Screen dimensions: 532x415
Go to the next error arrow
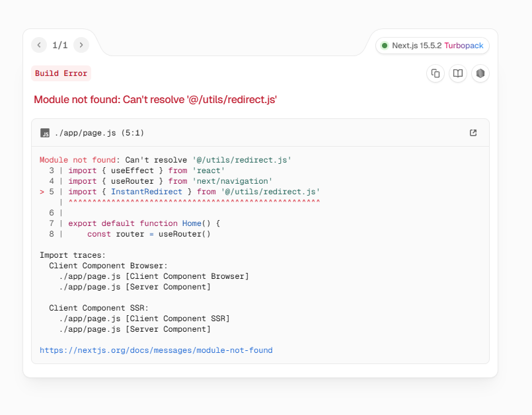[x=81, y=45]
